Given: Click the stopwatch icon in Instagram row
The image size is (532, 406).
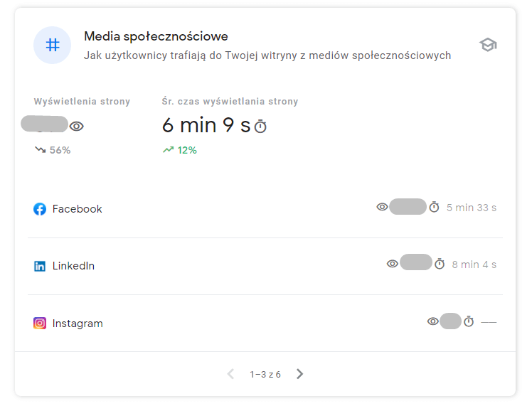Looking at the screenshot, I should point(469,321).
